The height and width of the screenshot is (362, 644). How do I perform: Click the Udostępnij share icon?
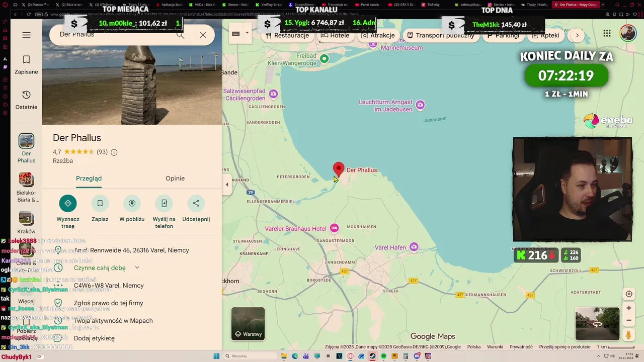click(196, 203)
